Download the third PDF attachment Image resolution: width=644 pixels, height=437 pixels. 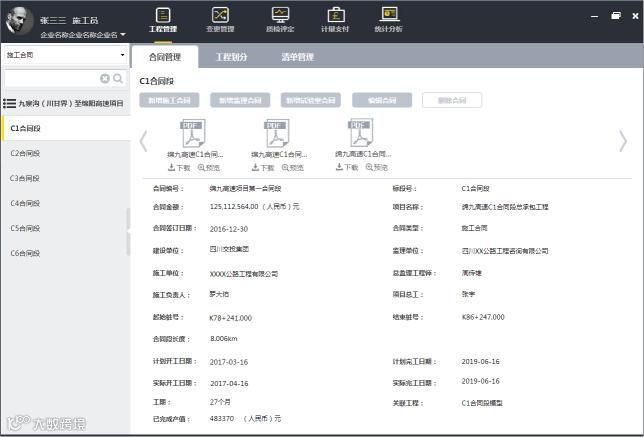pos(347,167)
